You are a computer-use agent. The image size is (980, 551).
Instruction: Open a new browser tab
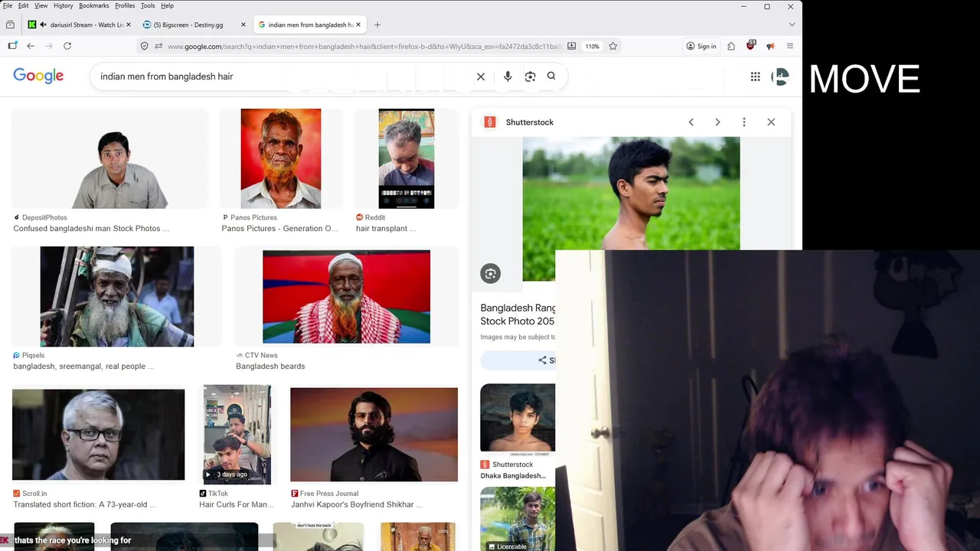377,24
